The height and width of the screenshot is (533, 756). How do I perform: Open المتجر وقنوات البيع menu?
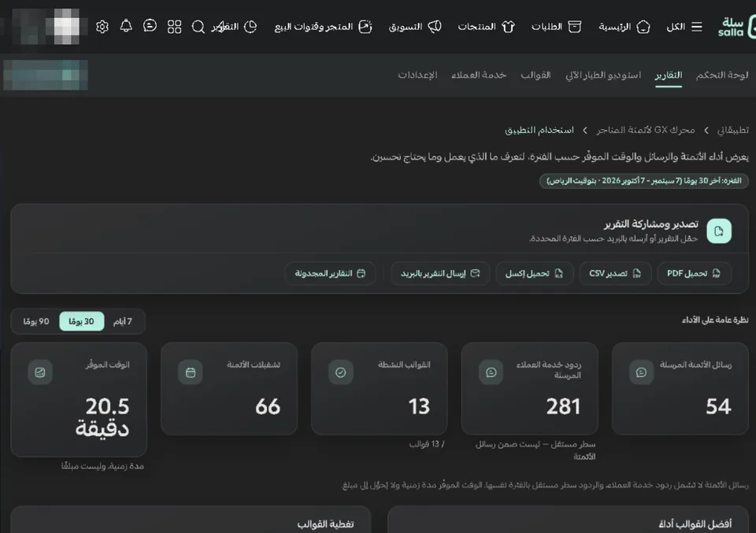pyautogui.click(x=323, y=27)
